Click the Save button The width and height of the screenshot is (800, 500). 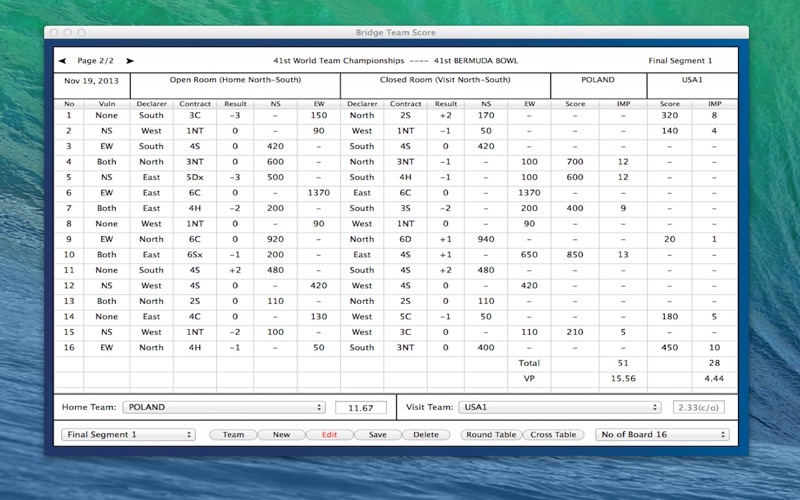pyautogui.click(x=378, y=435)
